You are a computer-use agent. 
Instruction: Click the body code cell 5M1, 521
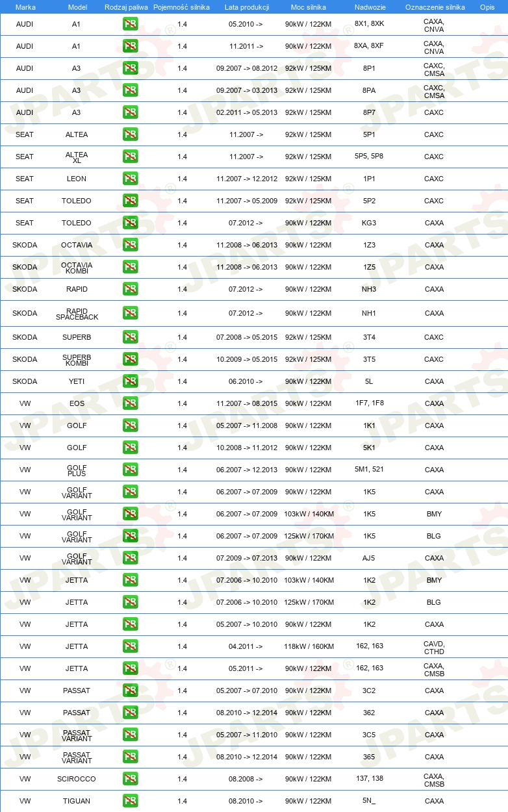pos(369,470)
